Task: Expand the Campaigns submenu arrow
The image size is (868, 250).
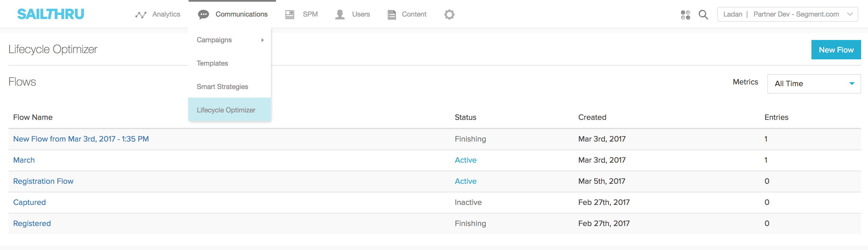Action: point(263,40)
